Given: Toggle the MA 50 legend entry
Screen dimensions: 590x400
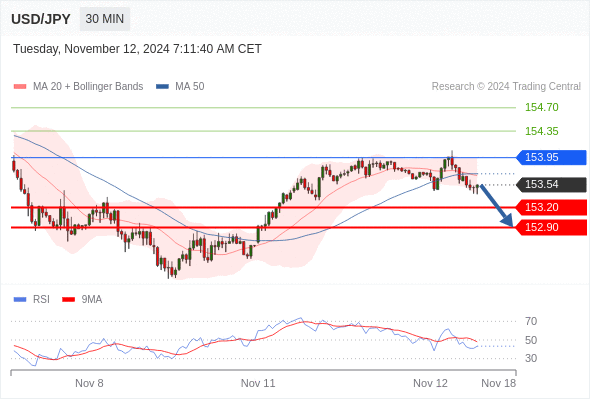Looking at the screenshot, I should tap(180, 87).
